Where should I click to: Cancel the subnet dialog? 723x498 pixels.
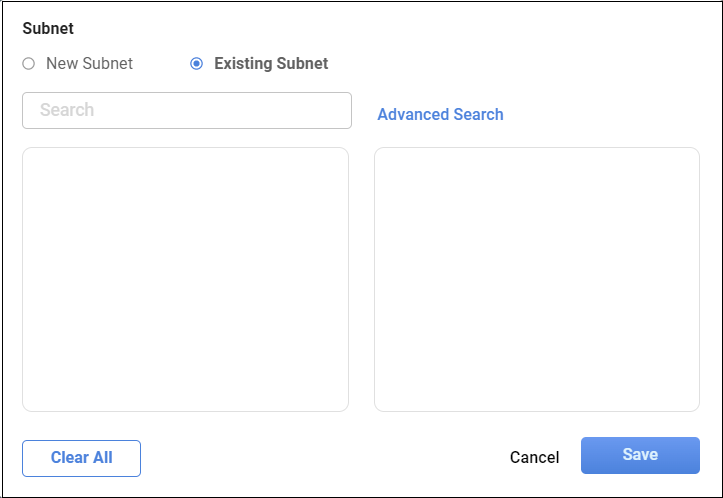pyautogui.click(x=534, y=457)
